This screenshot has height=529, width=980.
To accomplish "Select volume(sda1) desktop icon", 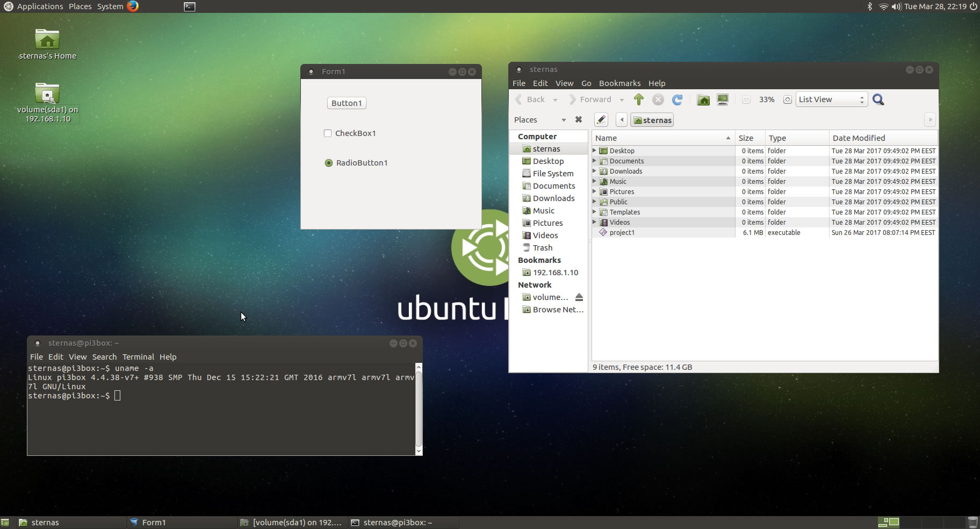I will [47, 102].
